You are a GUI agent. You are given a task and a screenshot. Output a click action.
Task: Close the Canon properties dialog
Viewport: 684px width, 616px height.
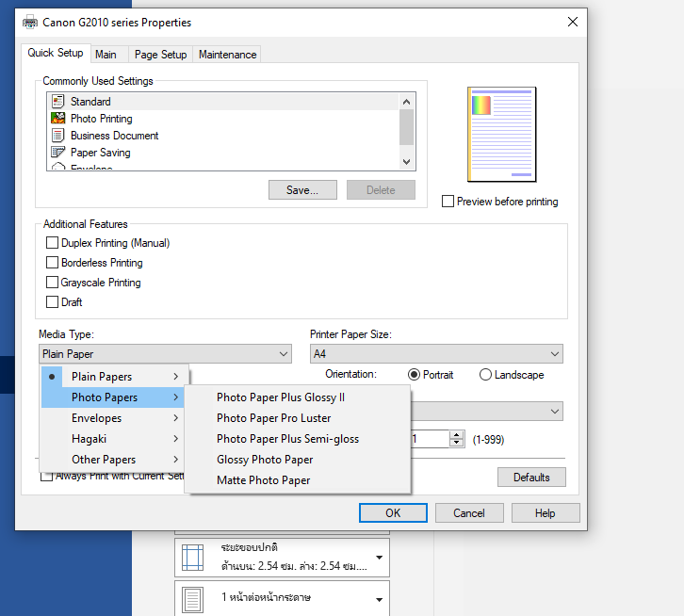tap(573, 22)
